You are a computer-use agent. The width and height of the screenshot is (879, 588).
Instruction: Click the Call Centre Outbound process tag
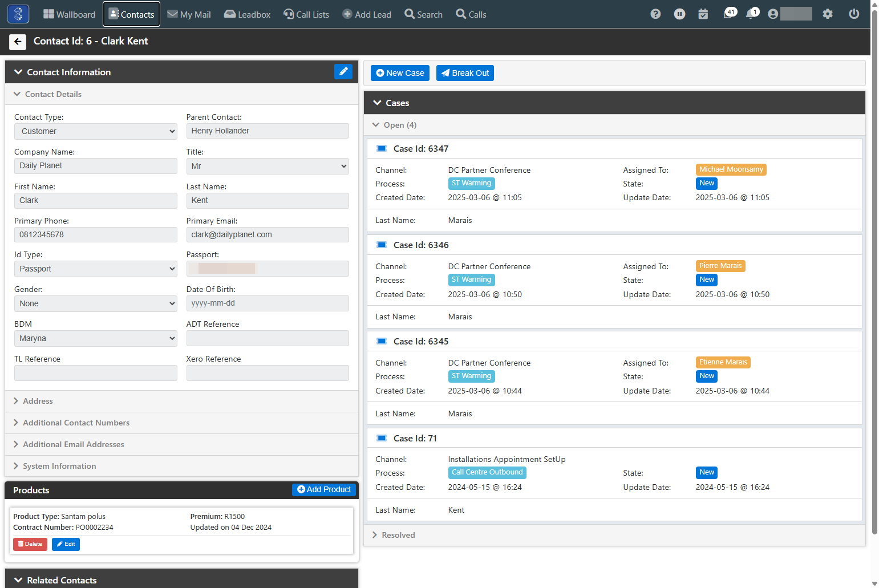(487, 472)
